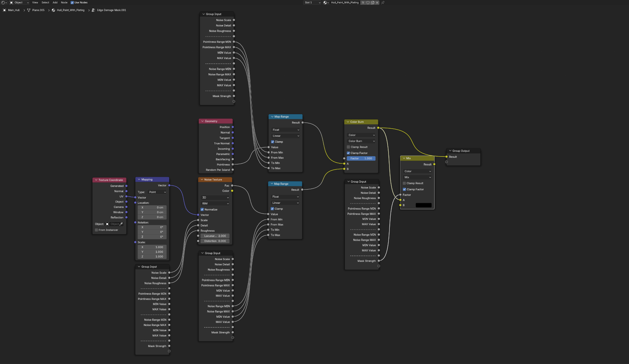Enable Clamp Result in Color Burn node

pyautogui.click(x=348, y=147)
